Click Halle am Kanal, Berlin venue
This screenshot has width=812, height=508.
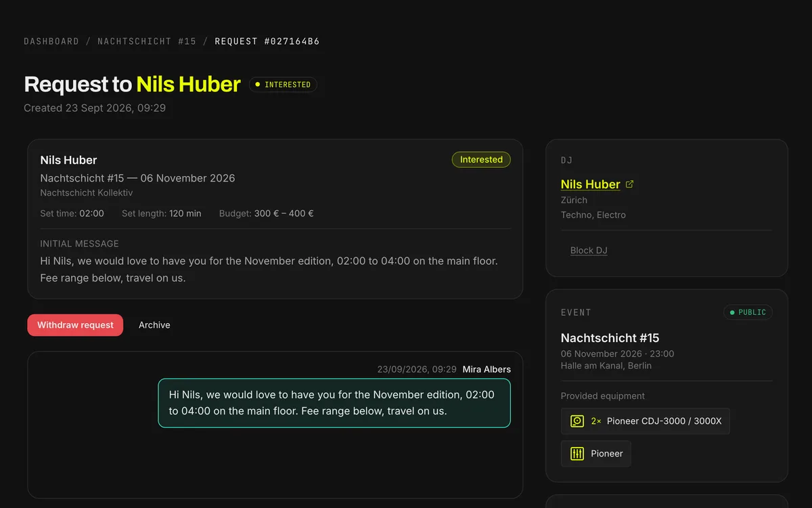[x=606, y=366]
